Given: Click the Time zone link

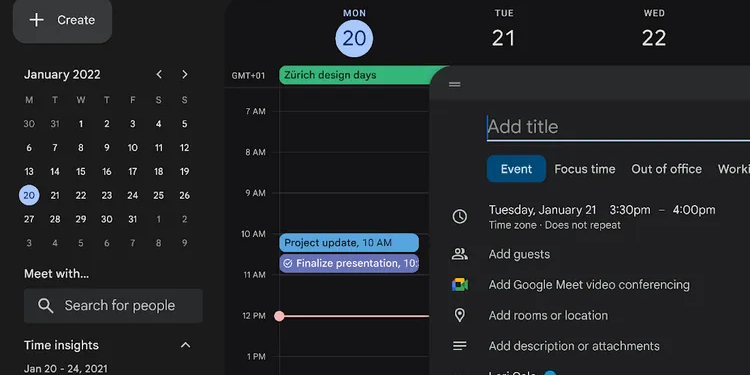Looking at the screenshot, I should tap(512, 225).
